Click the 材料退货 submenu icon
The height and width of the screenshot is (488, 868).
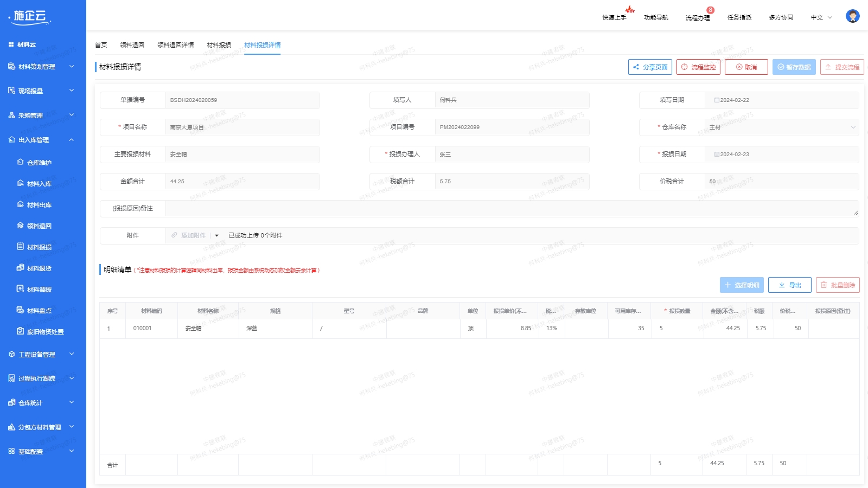pyautogui.click(x=20, y=268)
